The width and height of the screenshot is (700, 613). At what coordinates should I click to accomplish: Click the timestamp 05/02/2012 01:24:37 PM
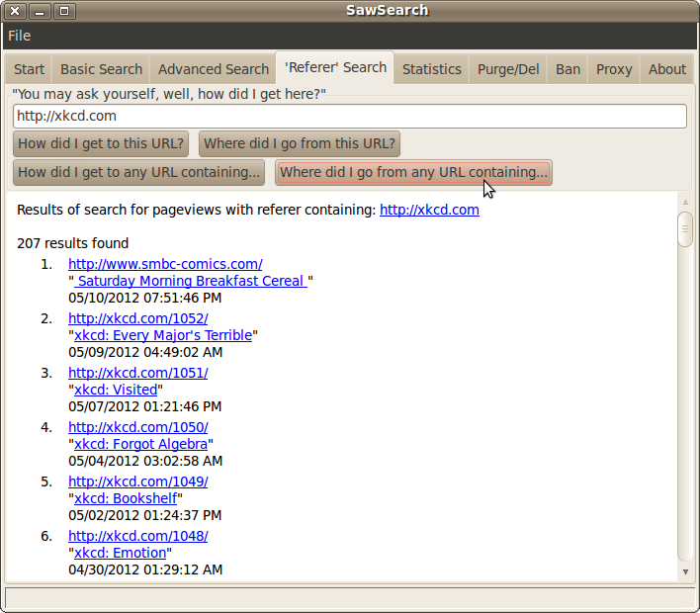(145, 516)
